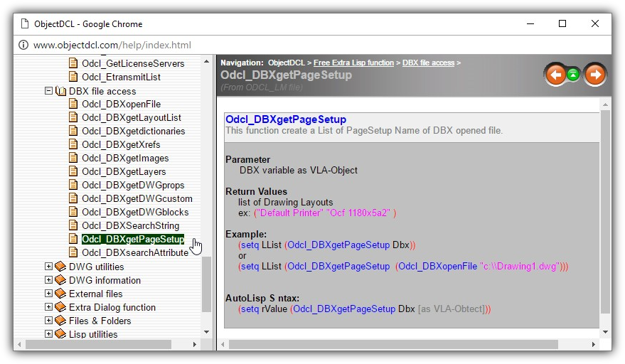Click page icon next to Odcl_DBXgetdictionaries
The image size is (625, 364).
coord(73,131)
